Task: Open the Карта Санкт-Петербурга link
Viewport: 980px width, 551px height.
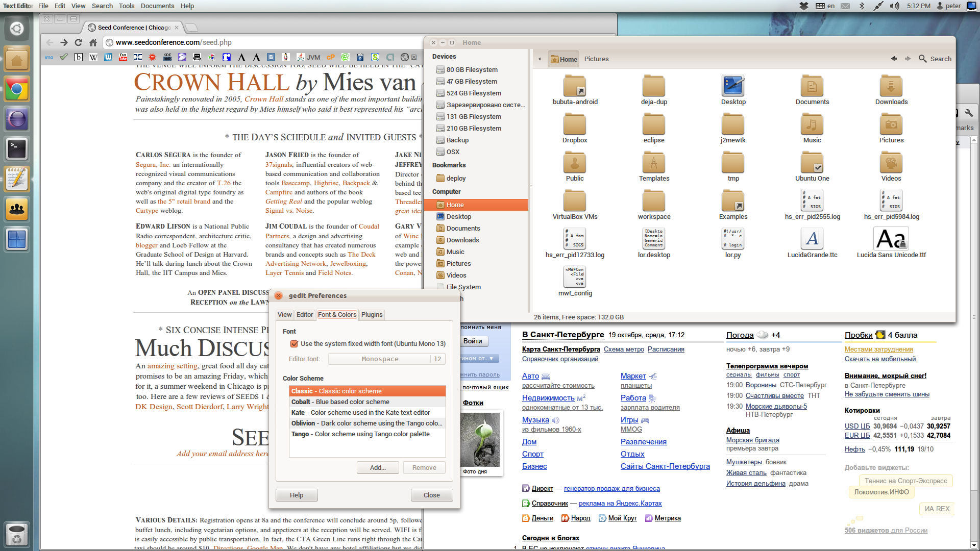Action: tap(561, 349)
